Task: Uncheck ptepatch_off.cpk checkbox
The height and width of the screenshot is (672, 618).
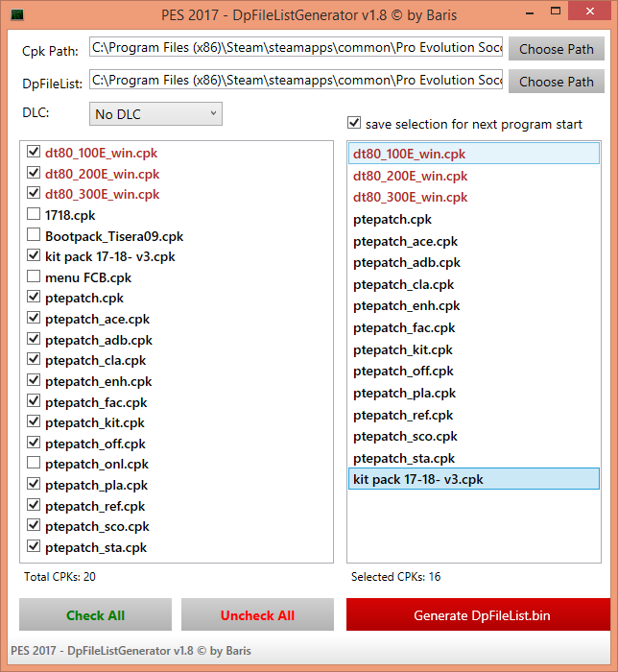Action: coord(34,443)
